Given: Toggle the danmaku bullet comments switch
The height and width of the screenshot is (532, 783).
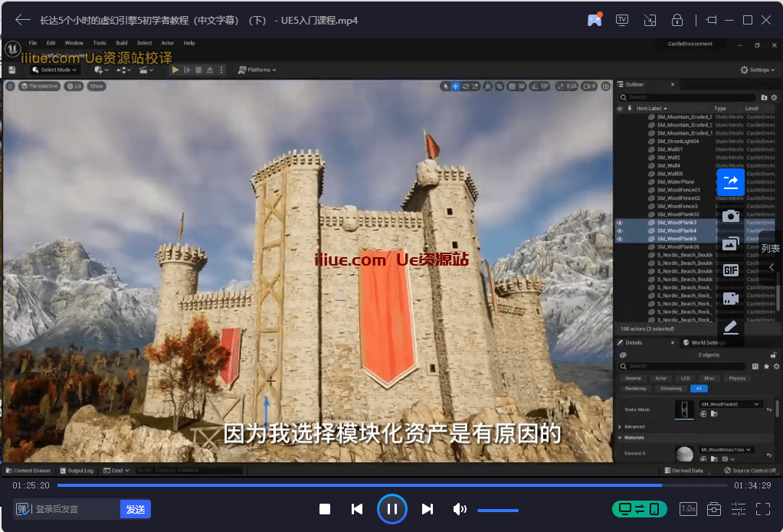Looking at the screenshot, I should tap(23, 509).
